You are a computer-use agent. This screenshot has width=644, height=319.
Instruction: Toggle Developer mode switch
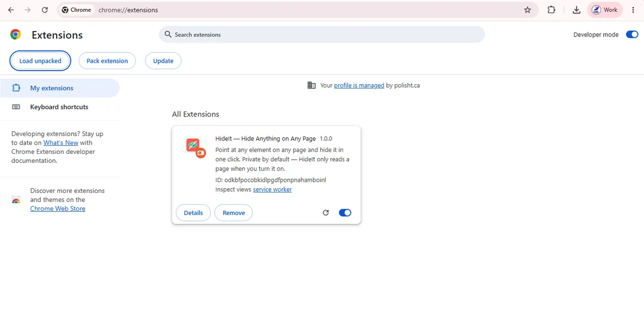pos(632,34)
